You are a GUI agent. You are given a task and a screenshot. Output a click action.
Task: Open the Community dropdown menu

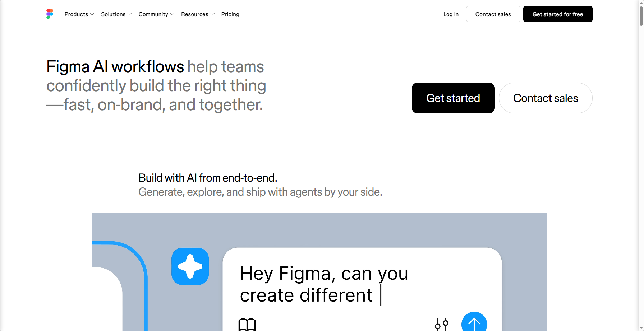pos(157,14)
